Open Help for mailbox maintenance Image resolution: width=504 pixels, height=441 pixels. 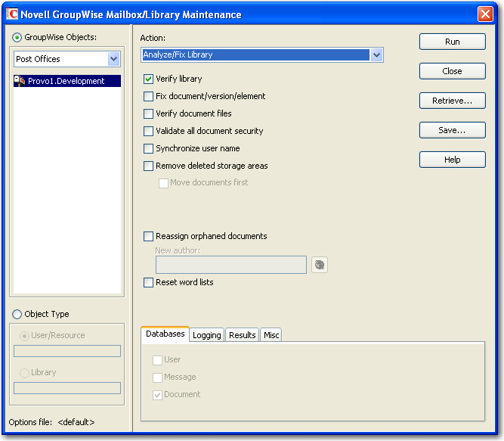(x=452, y=160)
